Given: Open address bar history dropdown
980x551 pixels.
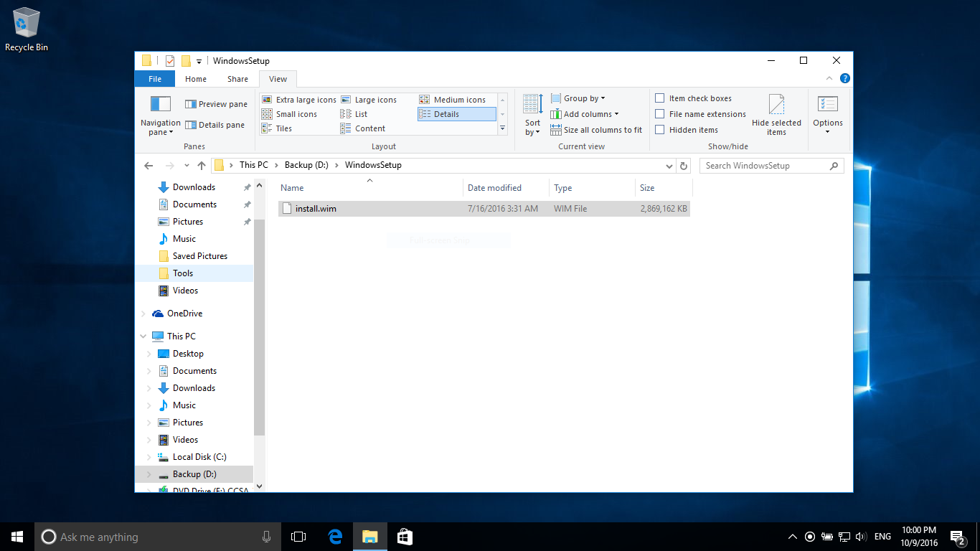Looking at the screenshot, I should [669, 166].
